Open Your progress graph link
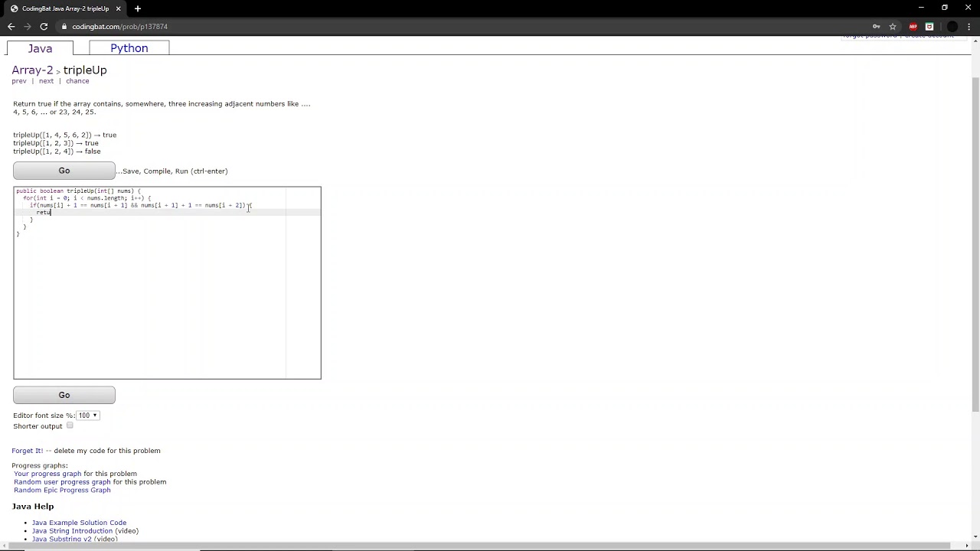Viewport: 980px width, 551px height. coord(47,474)
